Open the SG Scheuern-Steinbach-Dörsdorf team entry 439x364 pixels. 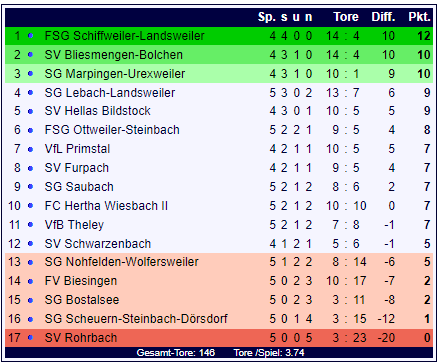click(136, 319)
